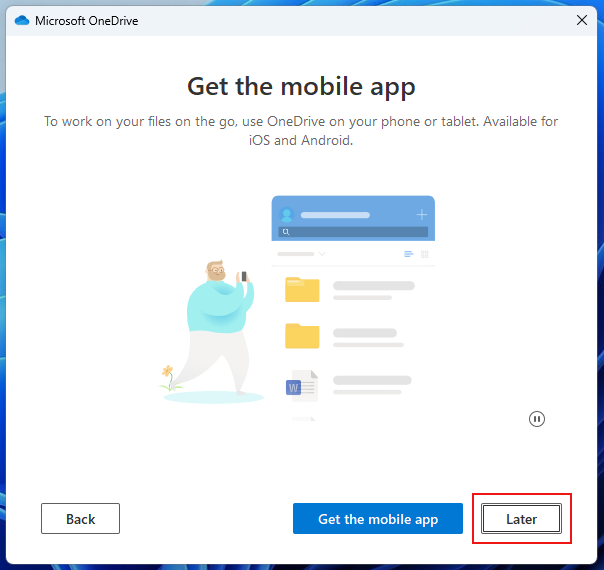Go back with the Back button

click(81, 518)
